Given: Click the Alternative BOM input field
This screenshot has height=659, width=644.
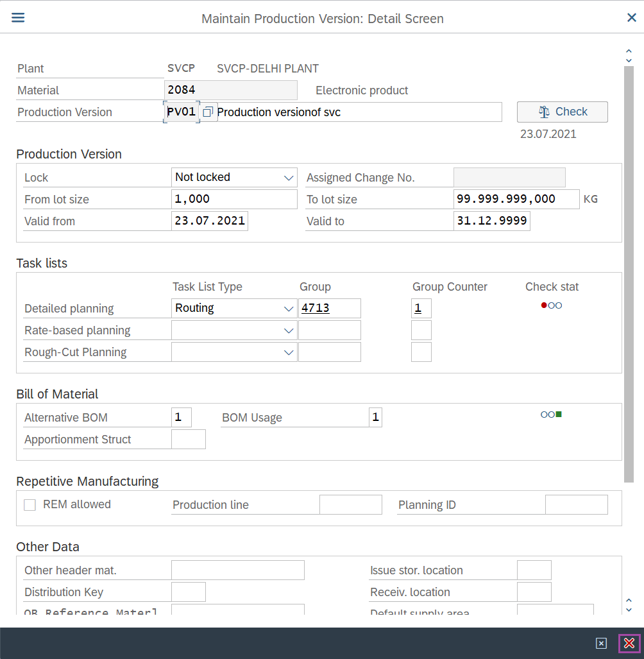Looking at the screenshot, I should point(181,418).
